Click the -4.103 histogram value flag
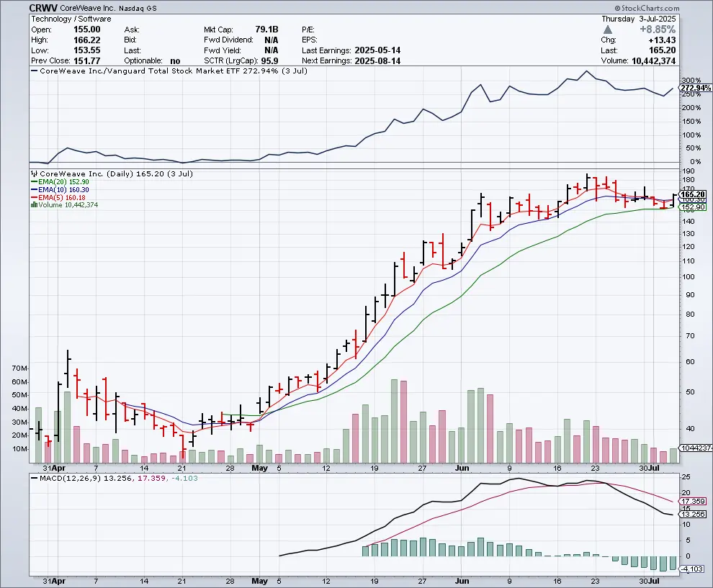Viewport: 713px width, 588px height. click(691, 569)
